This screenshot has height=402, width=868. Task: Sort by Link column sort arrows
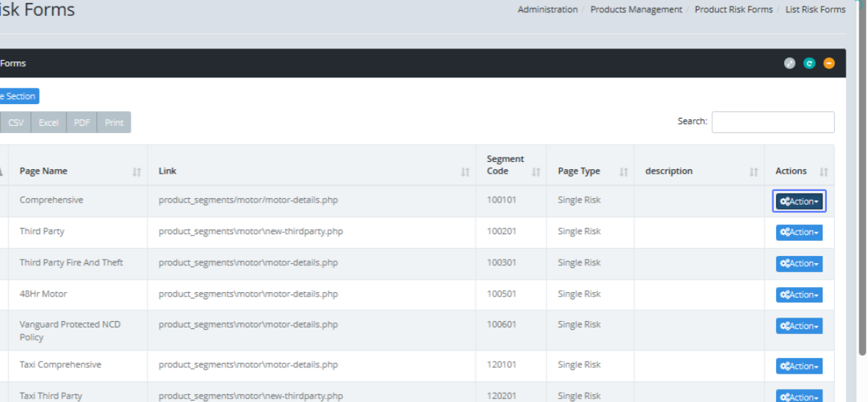point(465,172)
